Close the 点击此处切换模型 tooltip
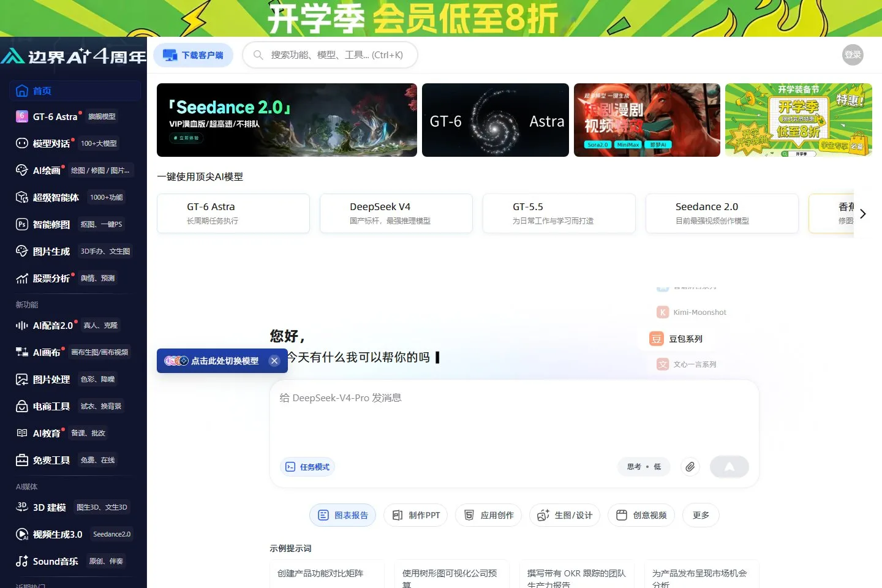 coord(274,361)
